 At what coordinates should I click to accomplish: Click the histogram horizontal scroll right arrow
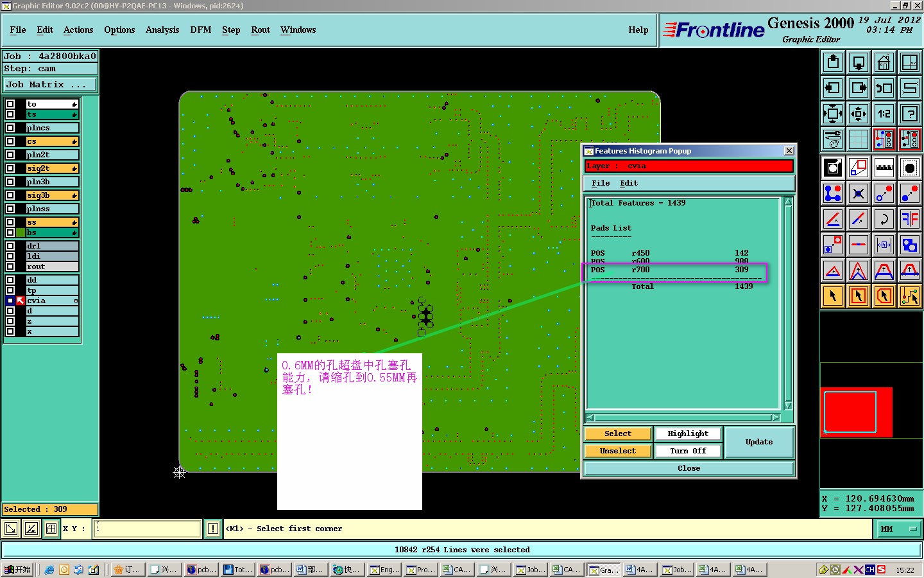pyautogui.click(x=776, y=417)
